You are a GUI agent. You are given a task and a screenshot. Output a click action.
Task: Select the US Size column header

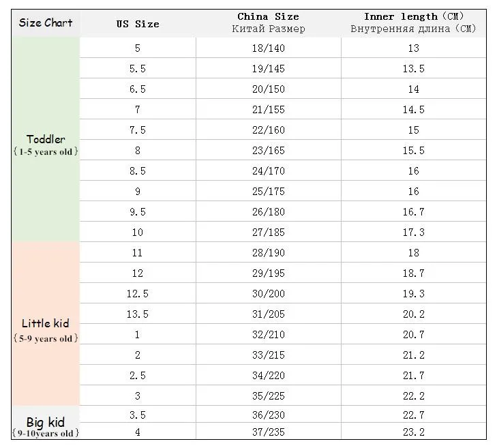[x=137, y=23]
